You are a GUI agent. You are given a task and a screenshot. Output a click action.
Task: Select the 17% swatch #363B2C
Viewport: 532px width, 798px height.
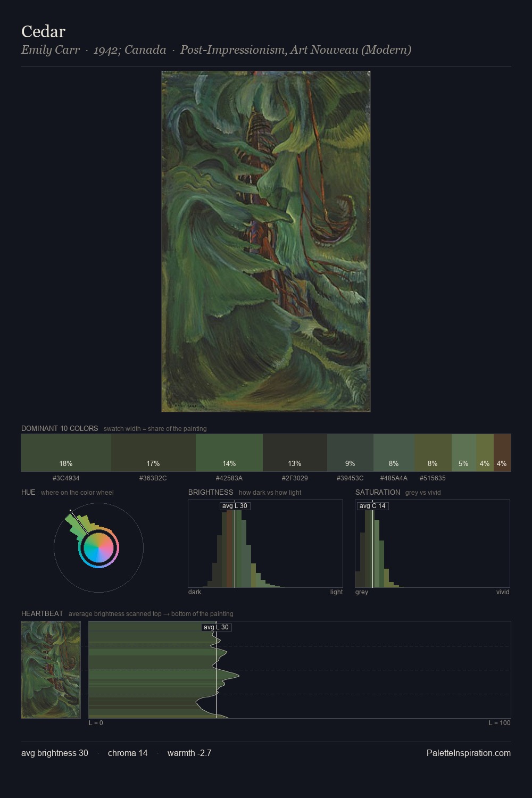153,453
